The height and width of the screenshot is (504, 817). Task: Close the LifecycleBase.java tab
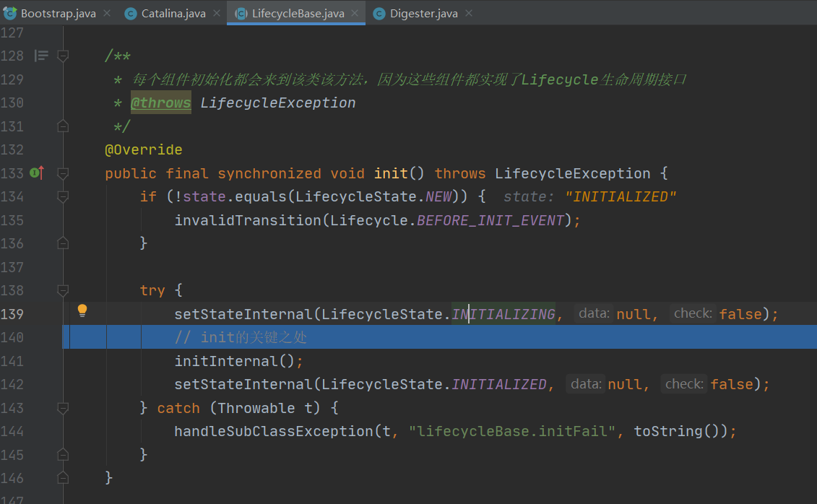tap(355, 13)
